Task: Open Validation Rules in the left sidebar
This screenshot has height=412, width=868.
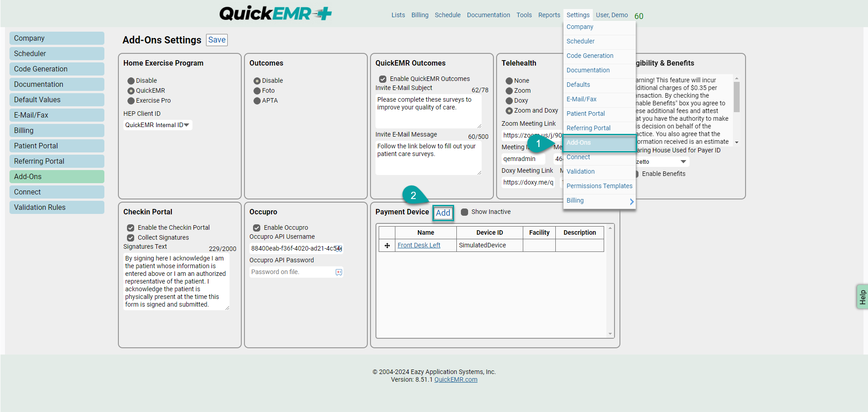Action: pyautogui.click(x=57, y=208)
